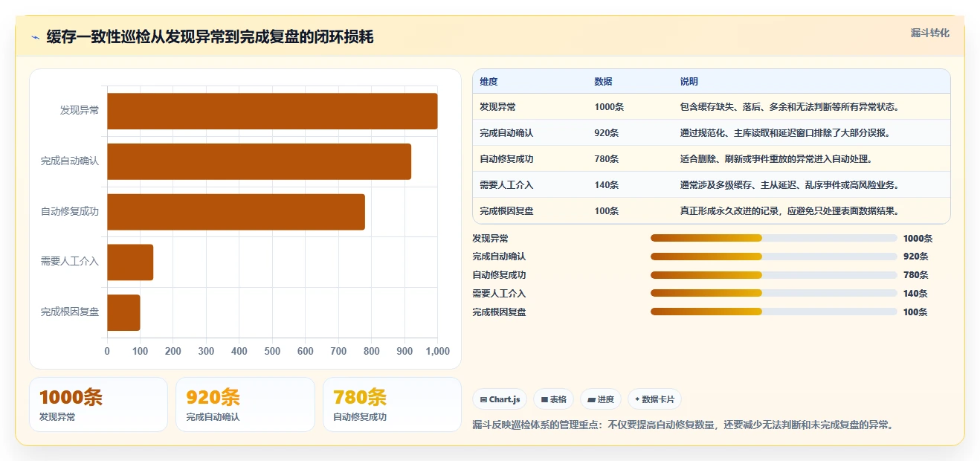980x461 pixels.
Task: Click the 500 x-axis tick label
Action: (x=272, y=351)
